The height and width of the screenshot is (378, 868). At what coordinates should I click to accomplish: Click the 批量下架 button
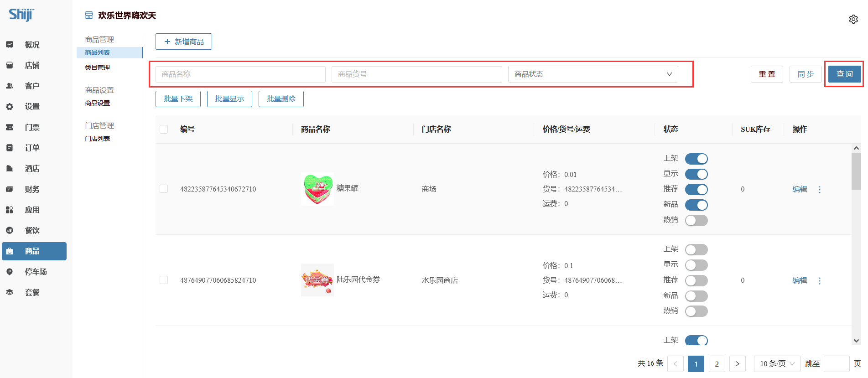click(x=178, y=99)
